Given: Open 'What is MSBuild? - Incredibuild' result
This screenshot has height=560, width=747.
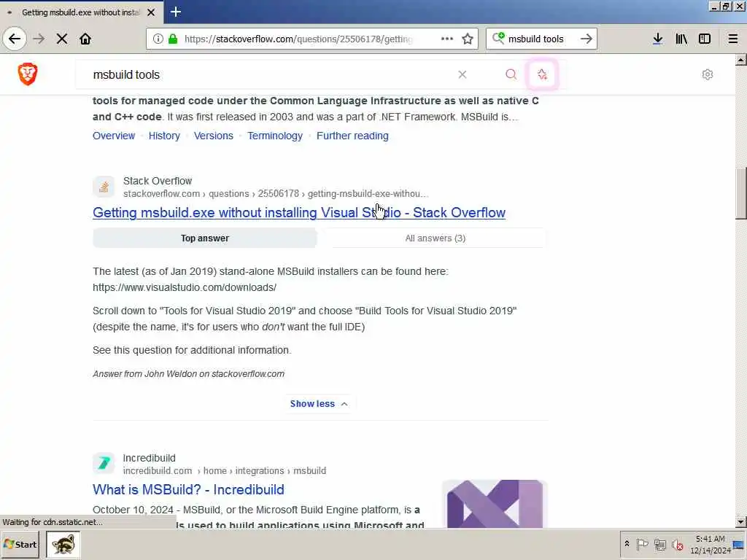Looking at the screenshot, I should [x=188, y=489].
